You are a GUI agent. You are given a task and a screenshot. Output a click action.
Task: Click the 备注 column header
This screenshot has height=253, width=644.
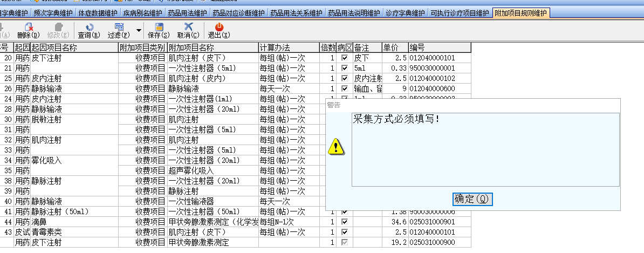coord(368,47)
